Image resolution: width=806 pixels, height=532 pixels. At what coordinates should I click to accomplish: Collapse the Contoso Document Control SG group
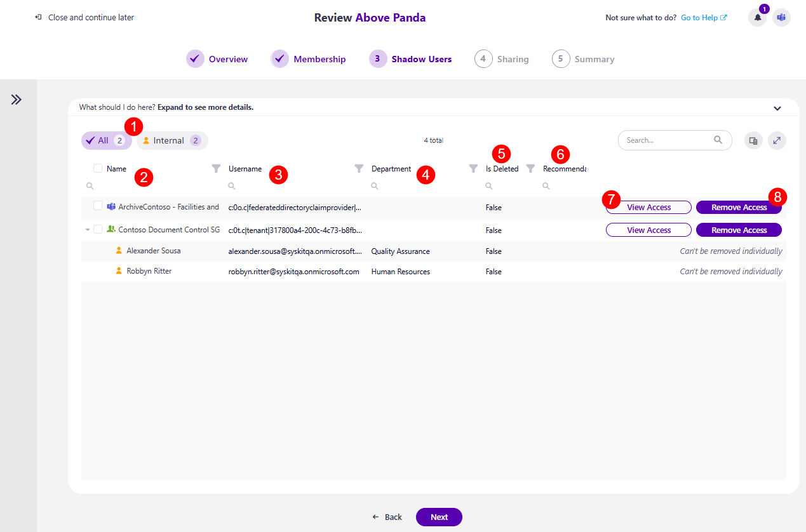(x=87, y=229)
